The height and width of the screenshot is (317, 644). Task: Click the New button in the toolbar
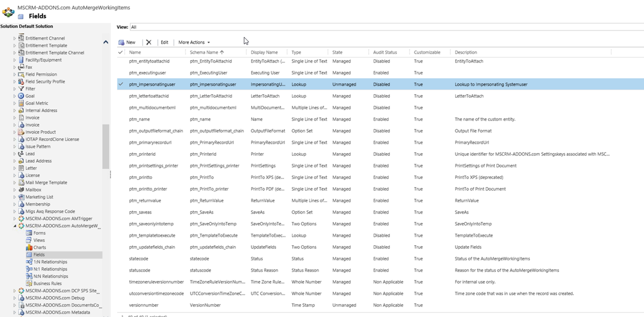tap(127, 42)
